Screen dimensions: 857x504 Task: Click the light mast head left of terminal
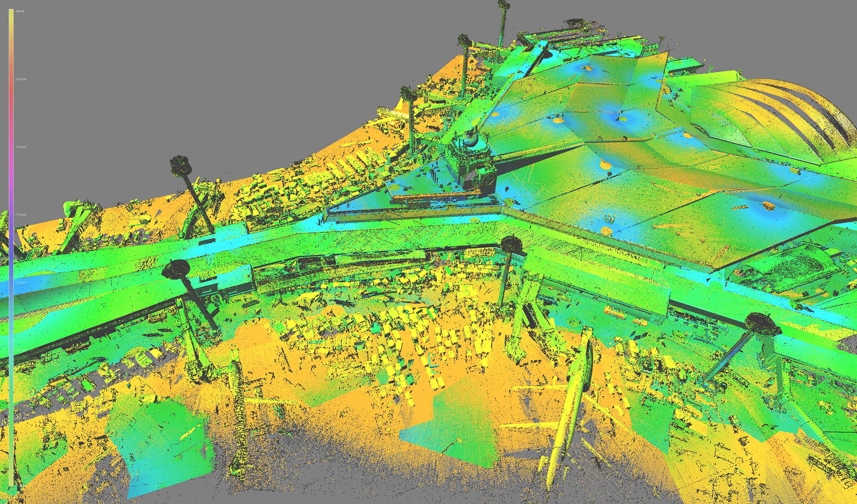coord(179,164)
